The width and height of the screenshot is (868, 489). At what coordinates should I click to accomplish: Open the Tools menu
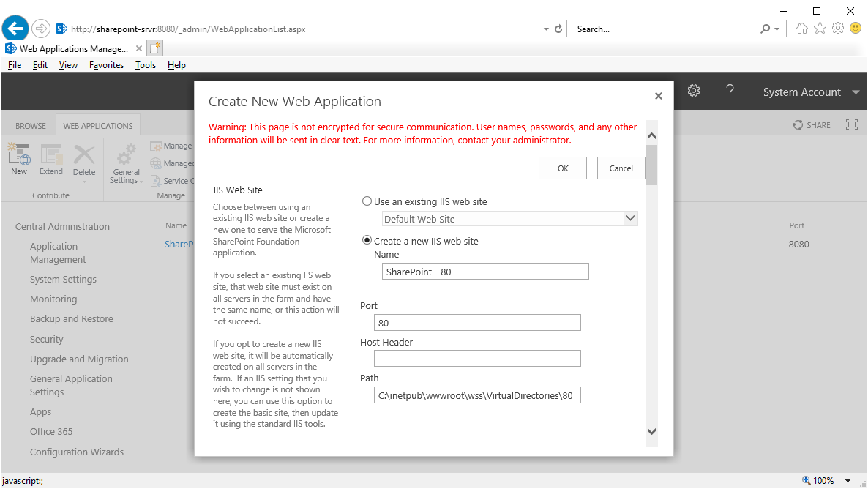pyautogui.click(x=145, y=64)
